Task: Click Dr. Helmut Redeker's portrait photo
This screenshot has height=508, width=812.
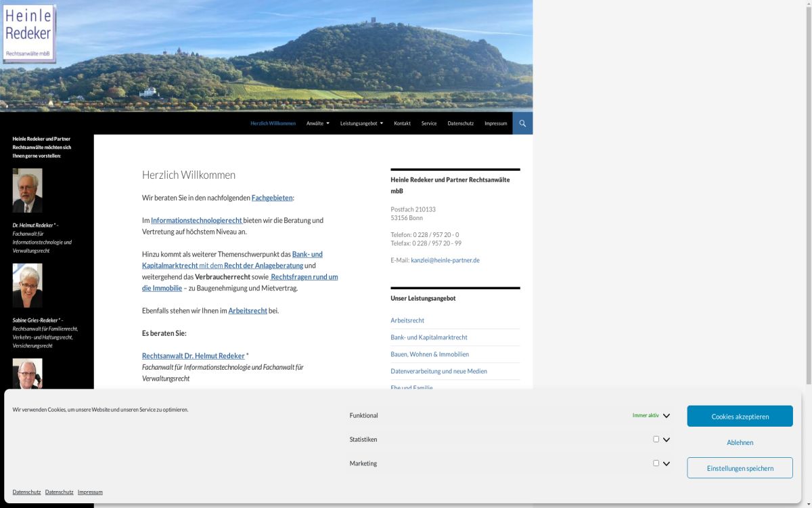Action: click(27, 190)
